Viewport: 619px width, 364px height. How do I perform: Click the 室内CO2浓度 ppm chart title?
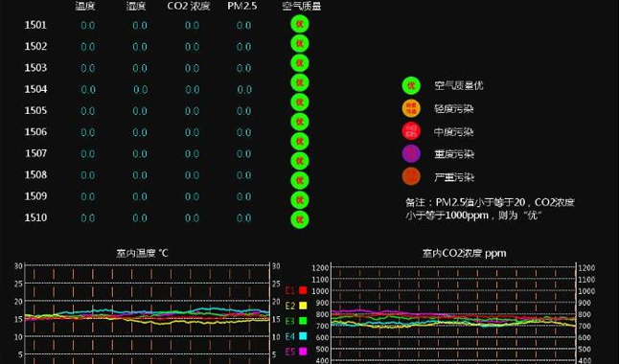click(464, 253)
